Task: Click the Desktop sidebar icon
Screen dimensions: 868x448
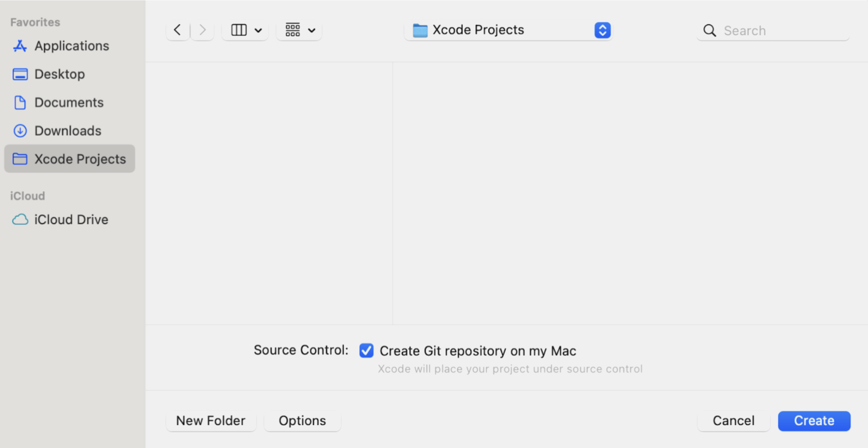Action: tap(20, 74)
